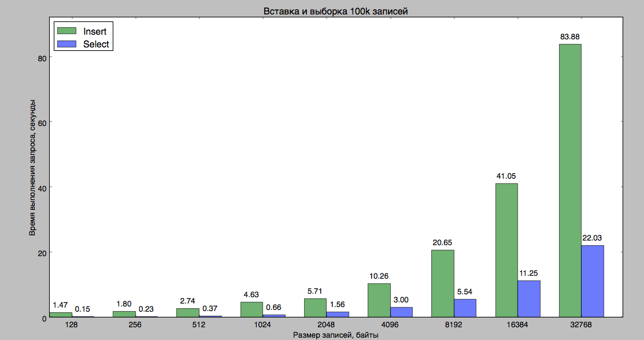This screenshot has height=340, width=644.
Task: Click the x-axis tick label 1024
Action: click(262, 326)
